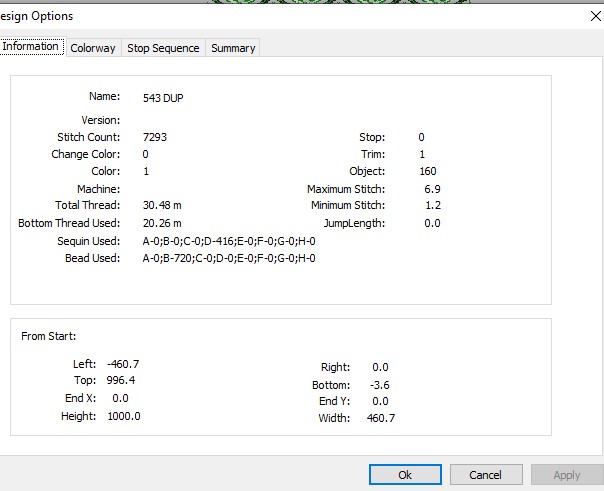This screenshot has width=604, height=491.
Task: Click the Height value 1000.0
Action: coord(124,416)
